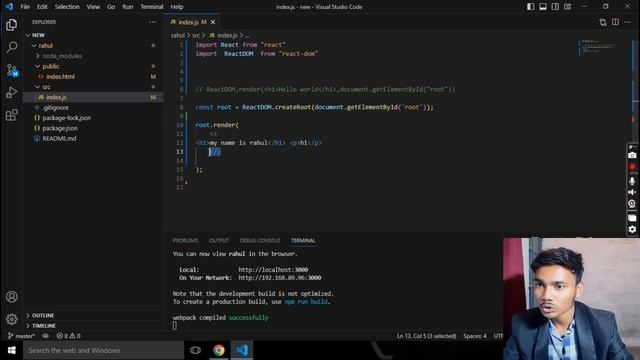Open recorder settings gear
Viewport: 640px width, 360px height.
point(632,229)
